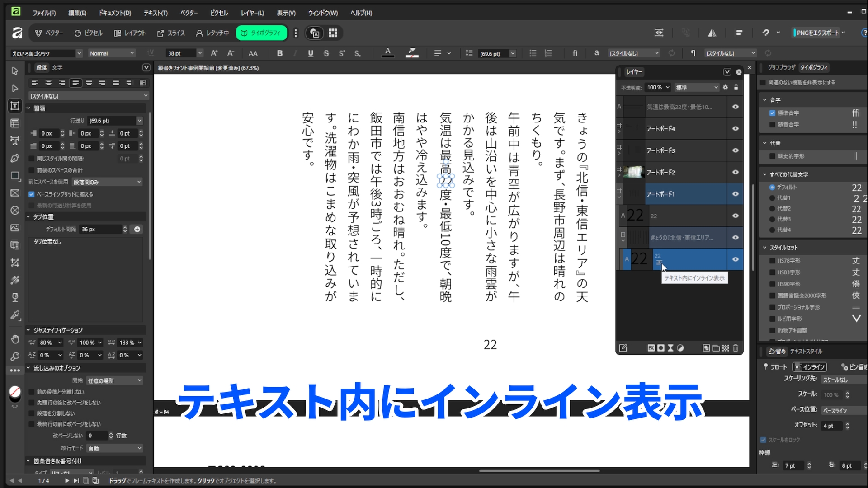Collapse the 流し込みのオプション section
The width and height of the screenshot is (868, 488).
[x=28, y=368]
